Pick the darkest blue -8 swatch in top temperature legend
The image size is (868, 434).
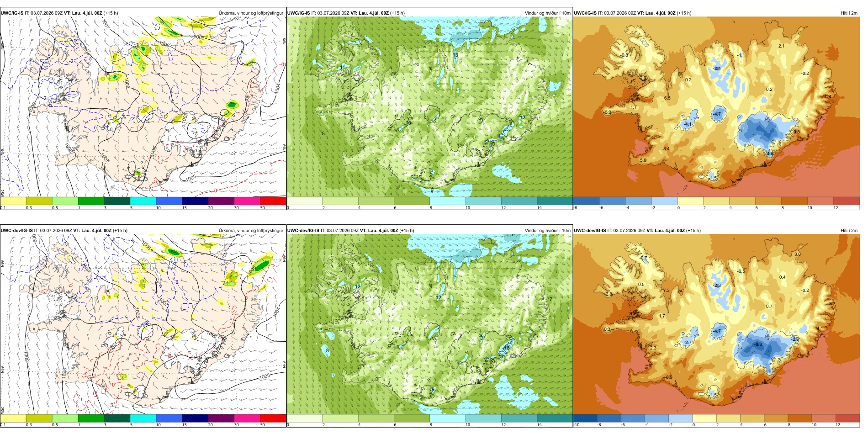pyautogui.click(x=586, y=201)
